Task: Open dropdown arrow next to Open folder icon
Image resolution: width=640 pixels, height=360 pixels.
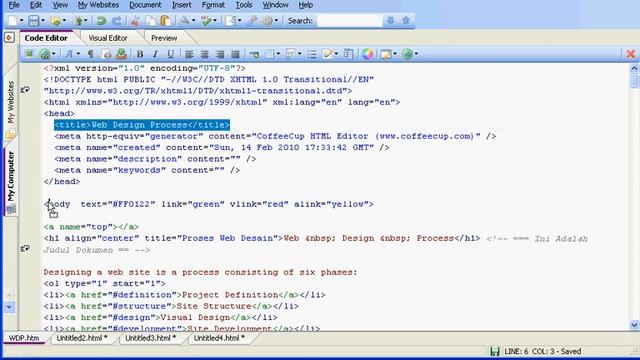Action: click(x=64, y=20)
